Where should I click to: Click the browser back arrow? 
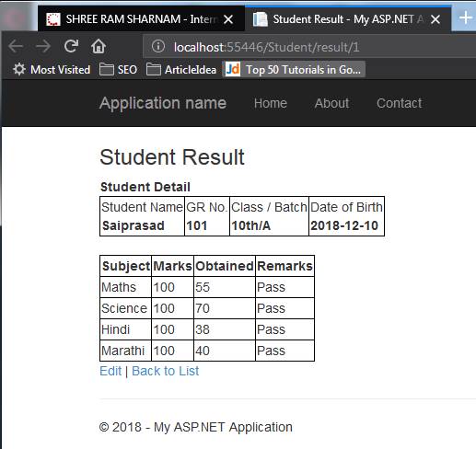pos(16,47)
